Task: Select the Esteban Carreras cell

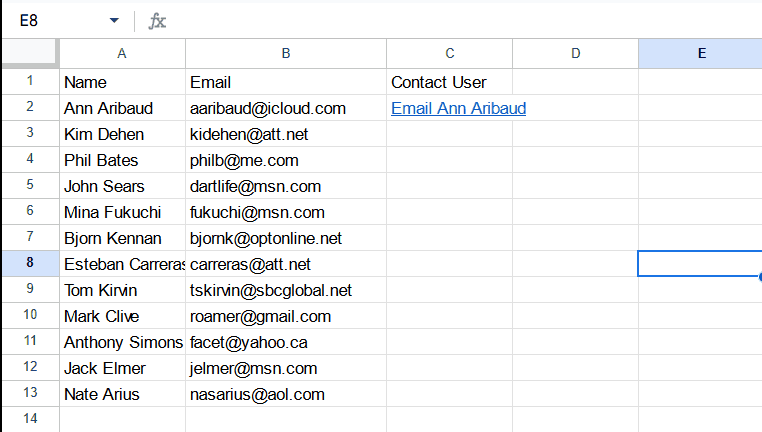Action: pos(122,264)
